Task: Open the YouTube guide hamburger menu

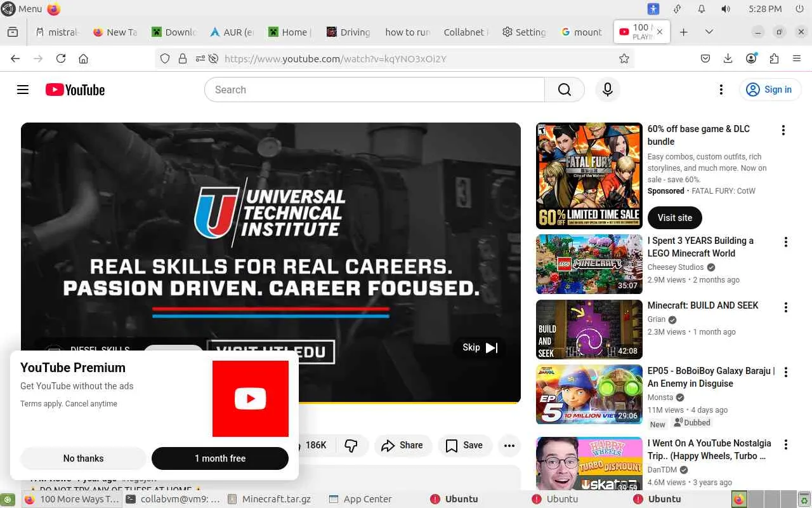Action: click(x=23, y=90)
